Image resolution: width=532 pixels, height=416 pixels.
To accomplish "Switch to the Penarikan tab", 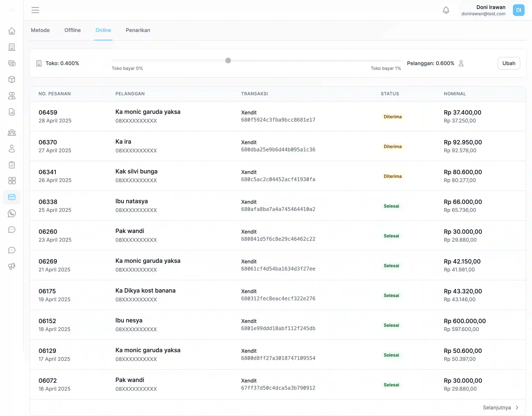I will pyautogui.click(x=138, y=30).
